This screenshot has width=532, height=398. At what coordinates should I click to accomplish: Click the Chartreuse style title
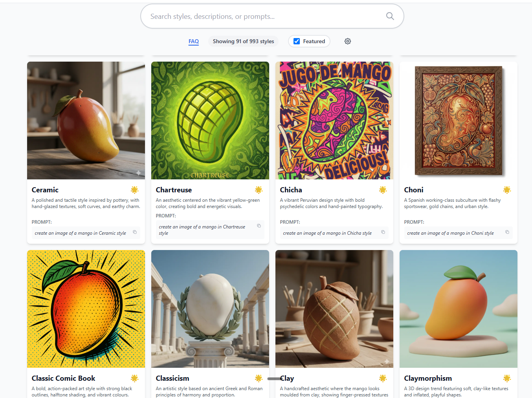pos(174,190)
